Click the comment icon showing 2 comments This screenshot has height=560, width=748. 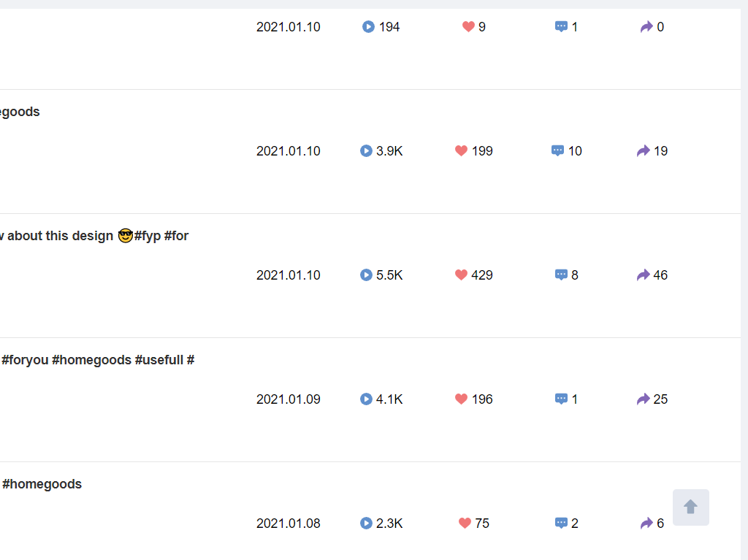click(561, 523)
